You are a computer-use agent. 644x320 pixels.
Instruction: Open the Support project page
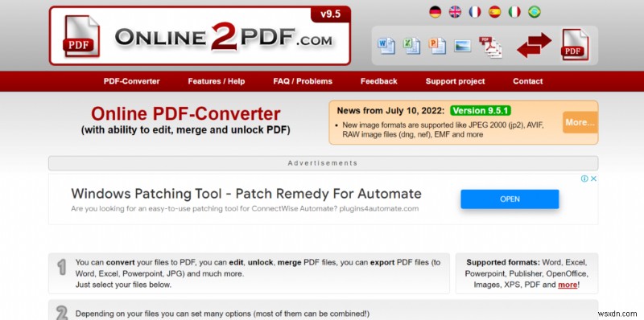455,81
